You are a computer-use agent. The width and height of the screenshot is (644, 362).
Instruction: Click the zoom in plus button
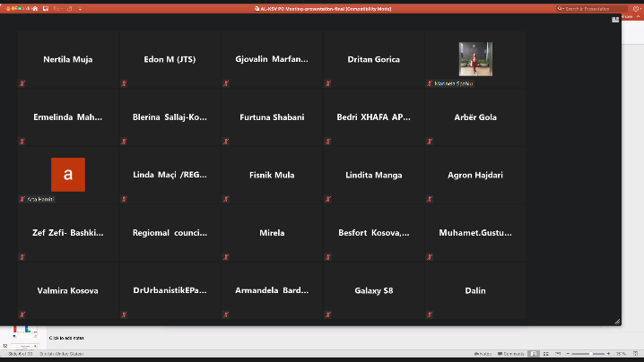tap(608, 354)
